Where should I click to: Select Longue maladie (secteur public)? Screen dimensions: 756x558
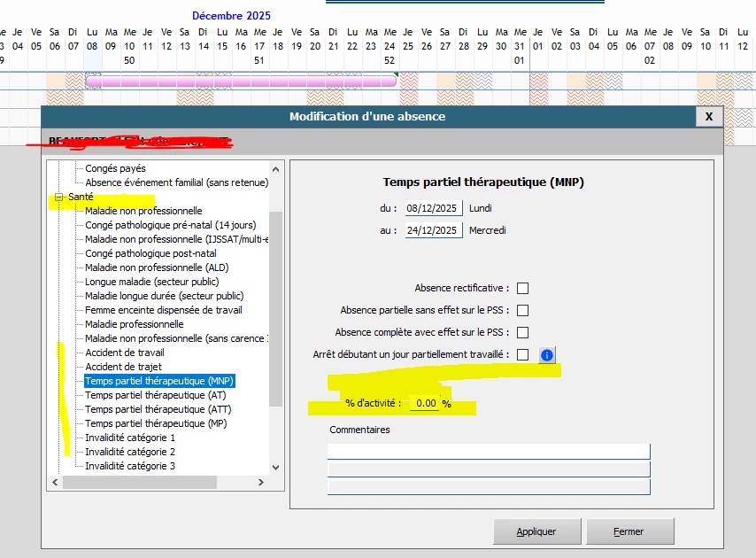point(152,282)
